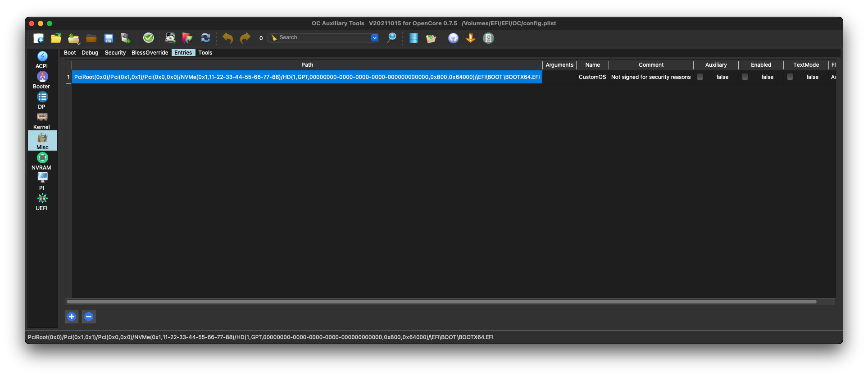
Task: Toggle the TextMode checkbox for CustomOS
Action: click(x=790, y=77)
